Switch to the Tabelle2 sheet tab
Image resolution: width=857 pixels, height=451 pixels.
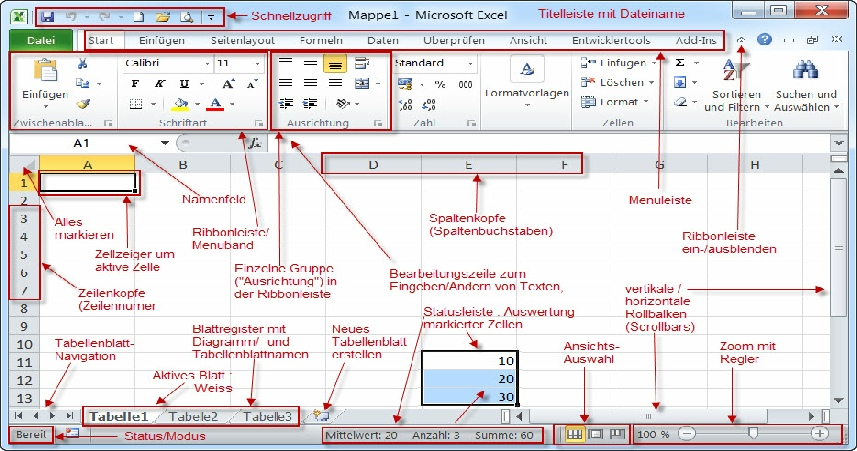(x=193, y=416)
